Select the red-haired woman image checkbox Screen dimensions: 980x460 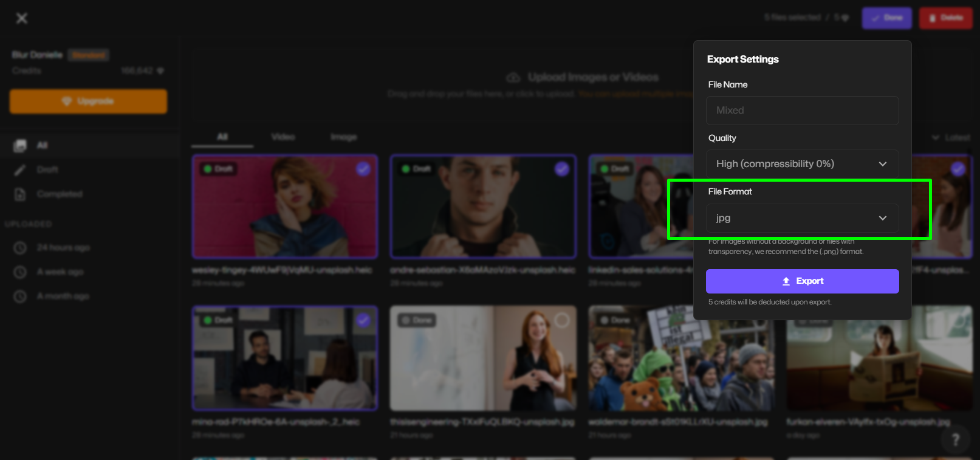point(562,320)
